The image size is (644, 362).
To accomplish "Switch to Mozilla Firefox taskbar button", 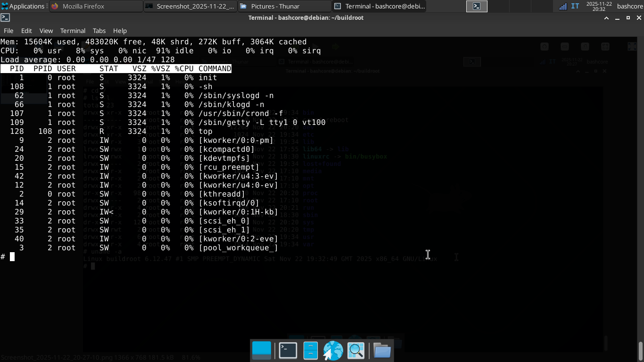I will point(96,6).
